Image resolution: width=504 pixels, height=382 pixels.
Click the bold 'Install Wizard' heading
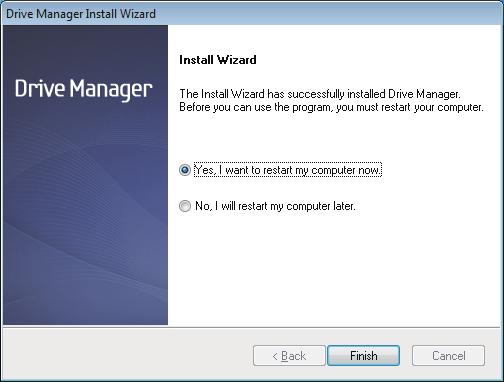[x=218, y=60]
